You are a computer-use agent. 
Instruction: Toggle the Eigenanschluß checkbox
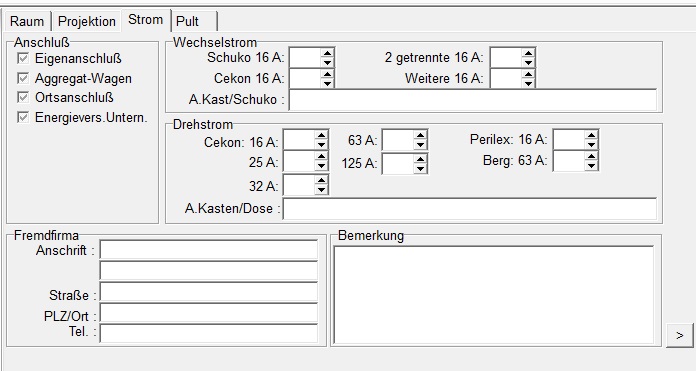pos(23,58)
